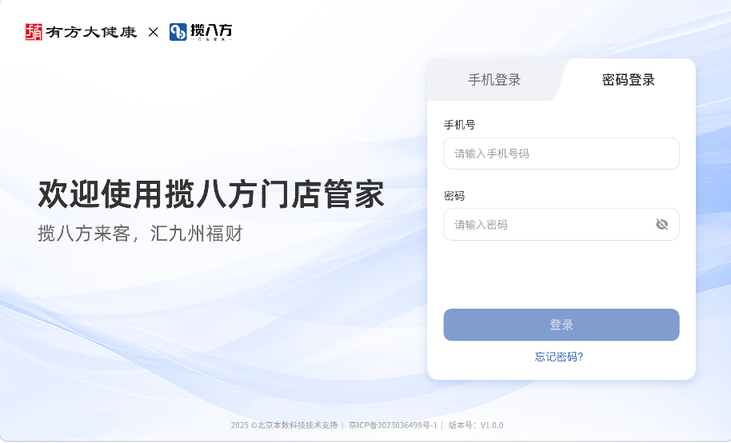Click the 密码 field label
The height and width of the screenshot is (443, 731).
(x=454, y=196)
